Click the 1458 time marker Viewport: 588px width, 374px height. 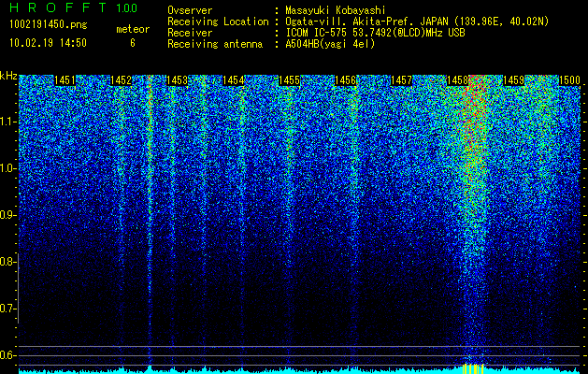tap(457, 80)
